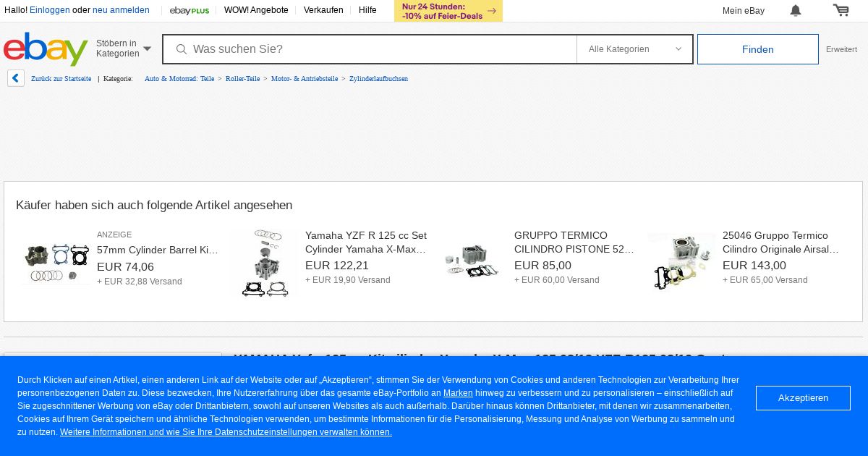Click '+ EUR 19,90 Versand' text

tap(348, 280)
